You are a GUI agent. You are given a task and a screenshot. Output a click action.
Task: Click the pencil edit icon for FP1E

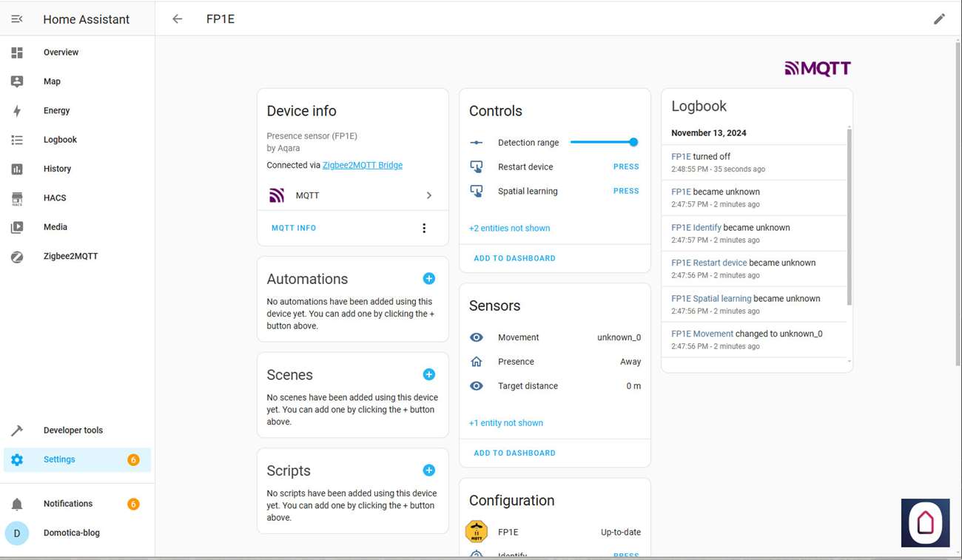pyautogui.click(x=939, y=19)
